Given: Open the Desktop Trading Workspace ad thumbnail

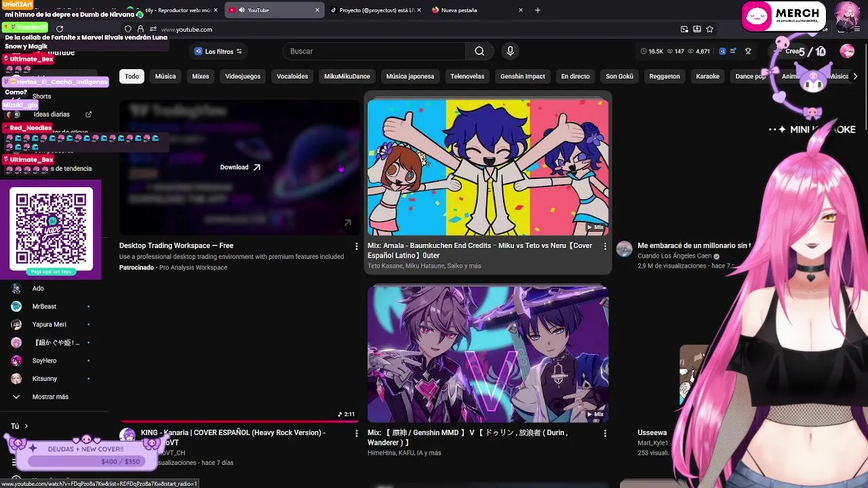Looking at the screenshot, I should [239, 167].
